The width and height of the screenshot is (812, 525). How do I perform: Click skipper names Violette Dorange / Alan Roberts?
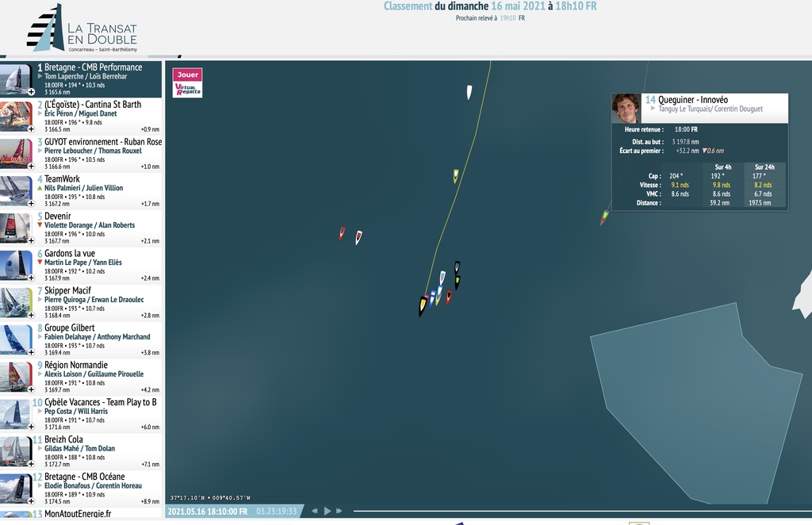pyautogui.click(x=90, y=225)
